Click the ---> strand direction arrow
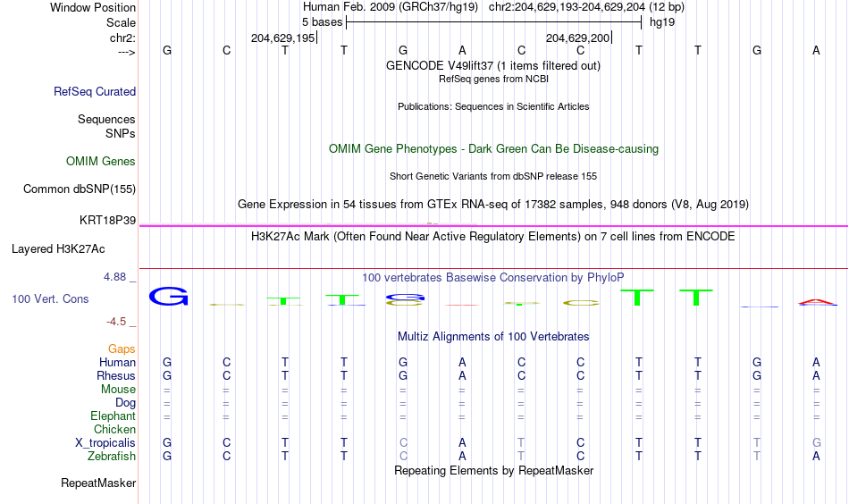The width and height of the screenshot is (849, 504). coord(127,52)
